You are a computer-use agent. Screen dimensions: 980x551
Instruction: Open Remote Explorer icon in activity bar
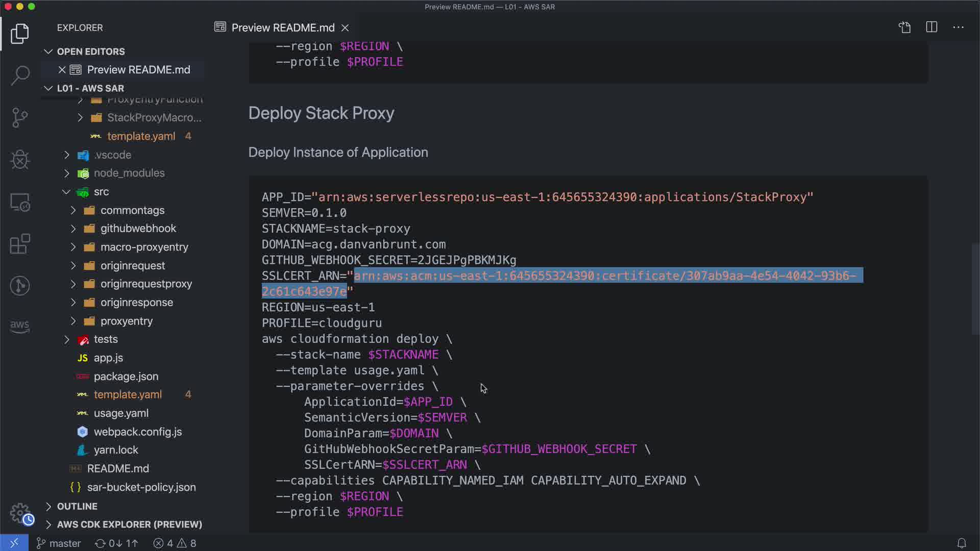tap(20, 202)
